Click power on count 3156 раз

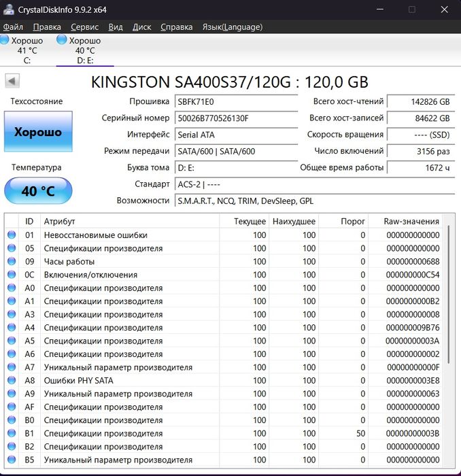tap(421, 151)
